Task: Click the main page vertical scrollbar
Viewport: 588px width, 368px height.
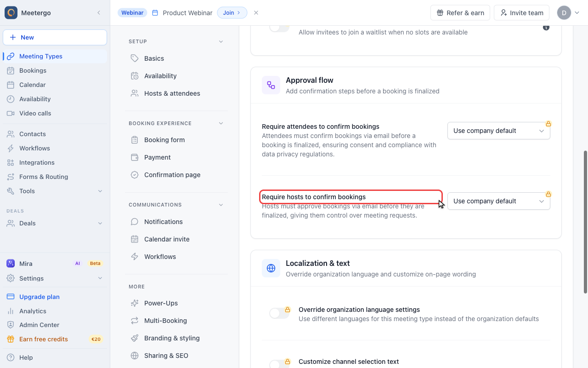Action: 585,222
